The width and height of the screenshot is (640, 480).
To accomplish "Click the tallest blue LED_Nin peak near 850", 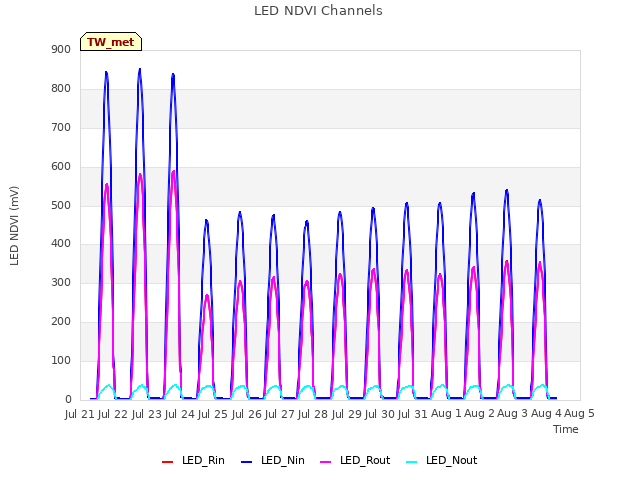I will [x=140, y=70].
